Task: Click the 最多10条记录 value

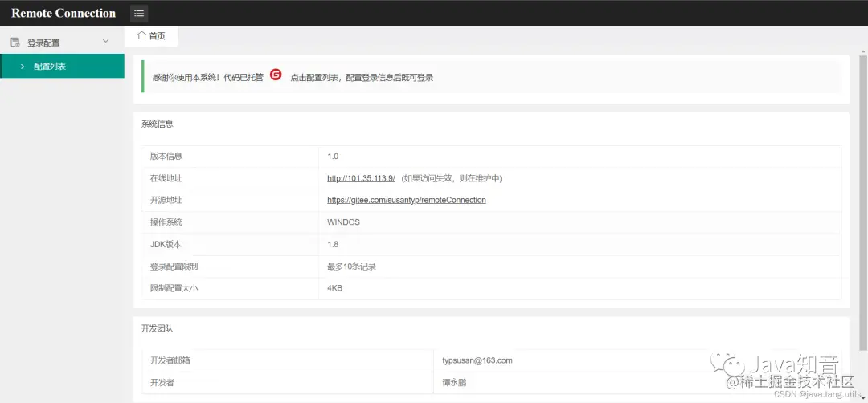Action: tap(351, 267)
